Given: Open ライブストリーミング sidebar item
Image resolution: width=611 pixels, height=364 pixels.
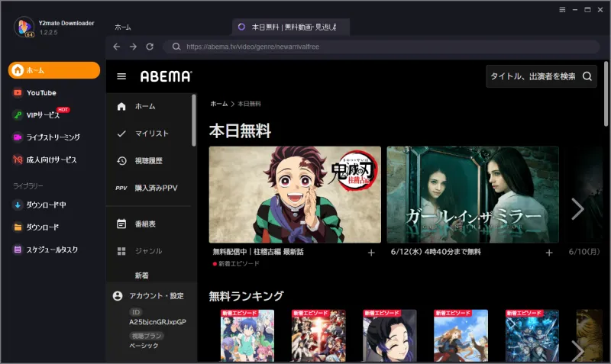Looking at the screenshot, I should click(53, 137).
